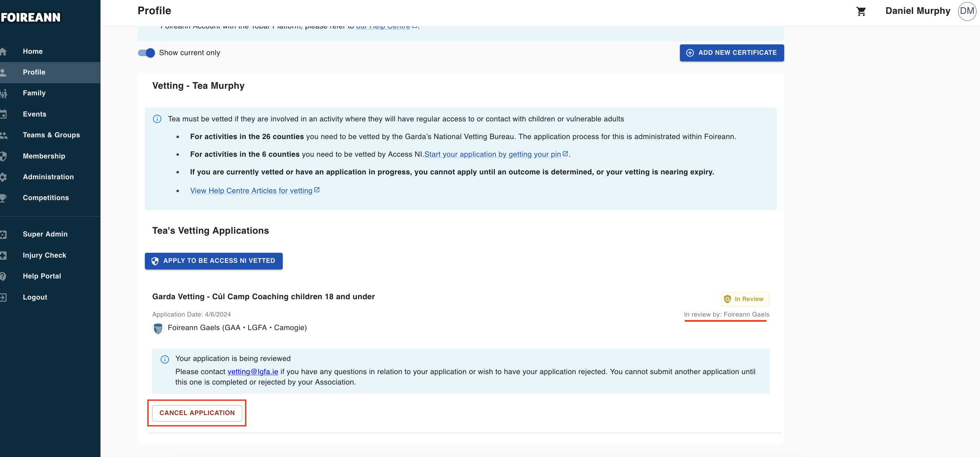Cancel the Garda Vetting application

(x=197, y=413)
